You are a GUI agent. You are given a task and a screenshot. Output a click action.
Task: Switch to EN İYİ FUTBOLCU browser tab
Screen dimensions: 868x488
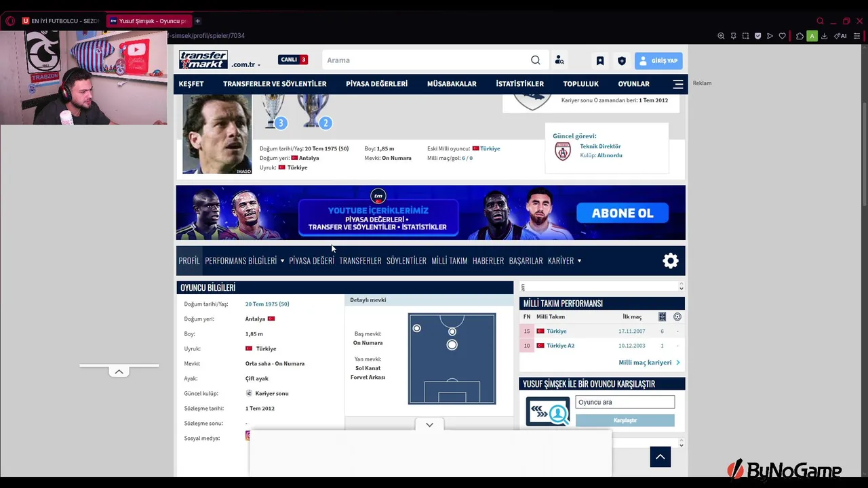click(62, 21)
